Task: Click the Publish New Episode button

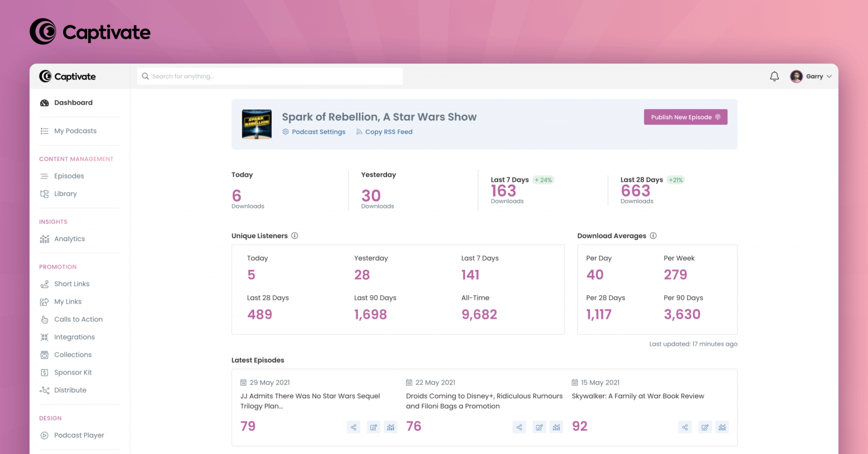Action: tap(685, 117)
